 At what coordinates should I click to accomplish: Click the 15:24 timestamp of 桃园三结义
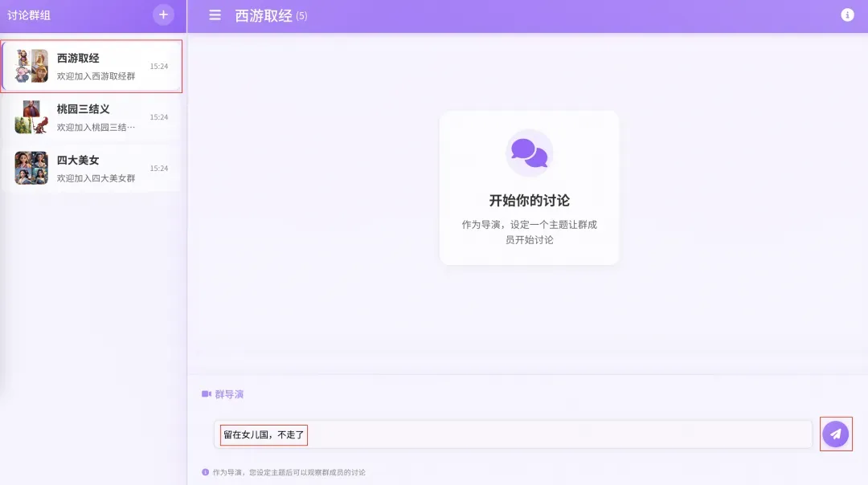point(159,117)
